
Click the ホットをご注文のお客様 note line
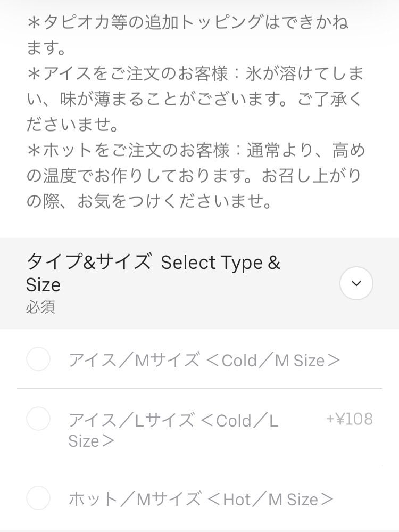coord(196,151)
